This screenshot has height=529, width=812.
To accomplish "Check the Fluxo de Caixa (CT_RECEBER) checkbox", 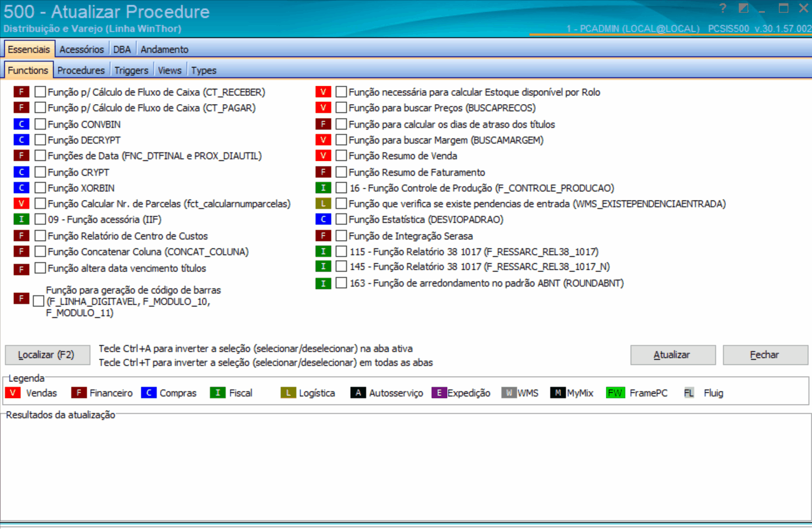I will 40,92.
